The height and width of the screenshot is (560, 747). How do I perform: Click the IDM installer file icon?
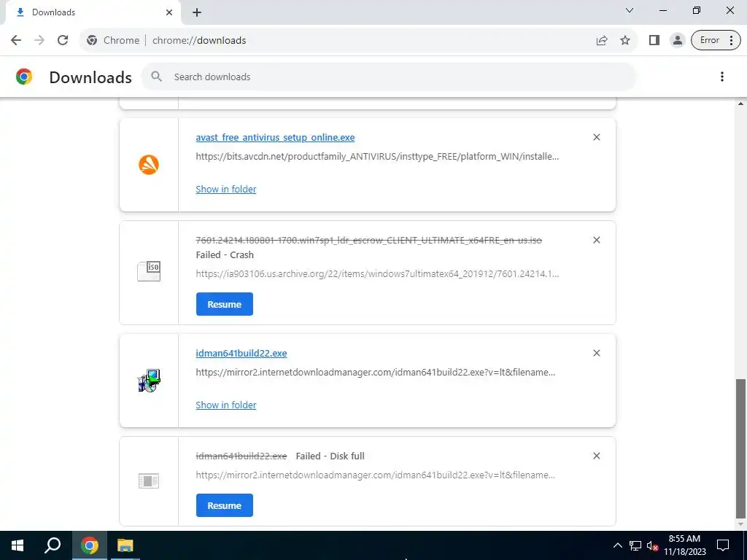[149, 381]
